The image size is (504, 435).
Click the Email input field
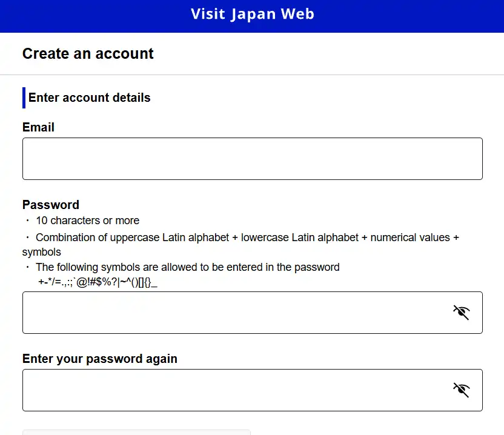tap(253, 159)
